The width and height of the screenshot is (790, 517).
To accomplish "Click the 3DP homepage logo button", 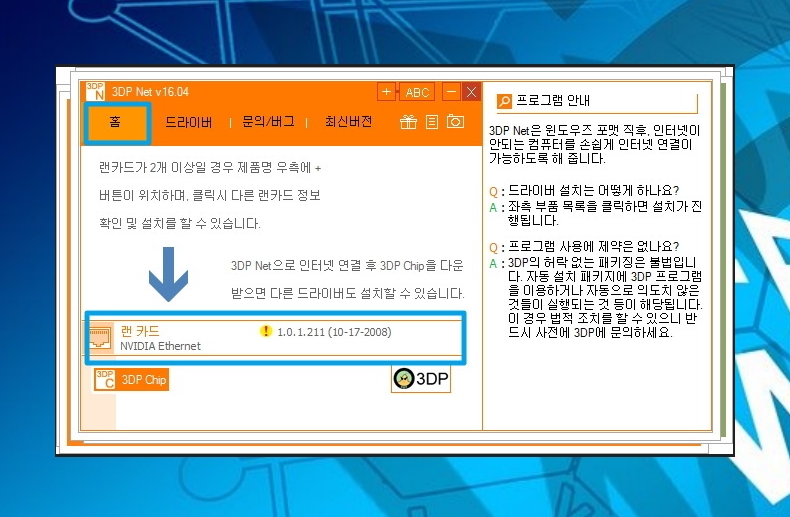I will click(421, 379).
